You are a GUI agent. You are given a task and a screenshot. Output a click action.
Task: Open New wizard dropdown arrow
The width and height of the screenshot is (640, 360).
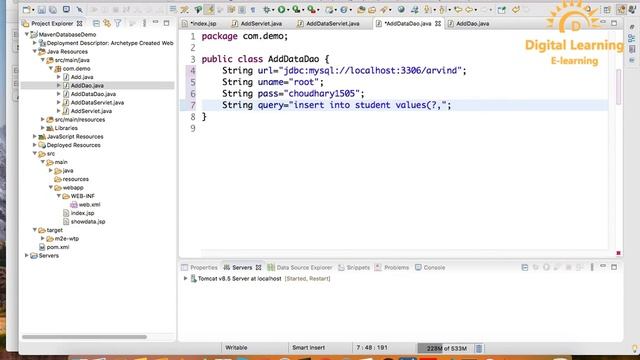coord(33,10)
